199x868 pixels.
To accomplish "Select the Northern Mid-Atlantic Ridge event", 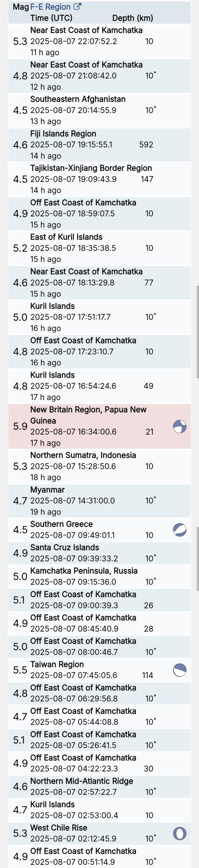I will click(x=99, y=787).
